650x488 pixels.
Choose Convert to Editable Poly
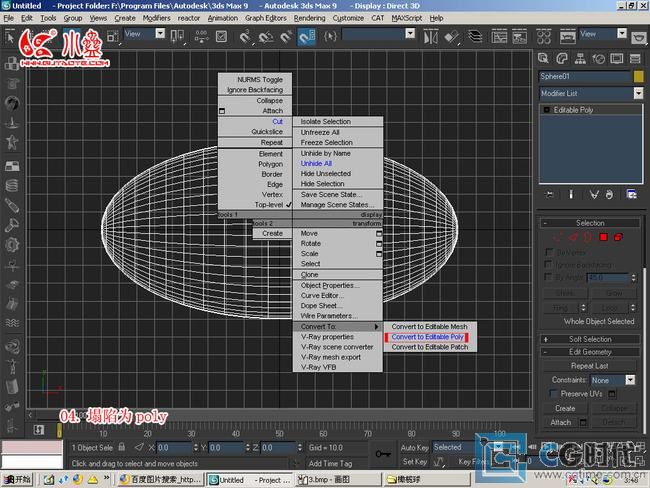(427, 337)
